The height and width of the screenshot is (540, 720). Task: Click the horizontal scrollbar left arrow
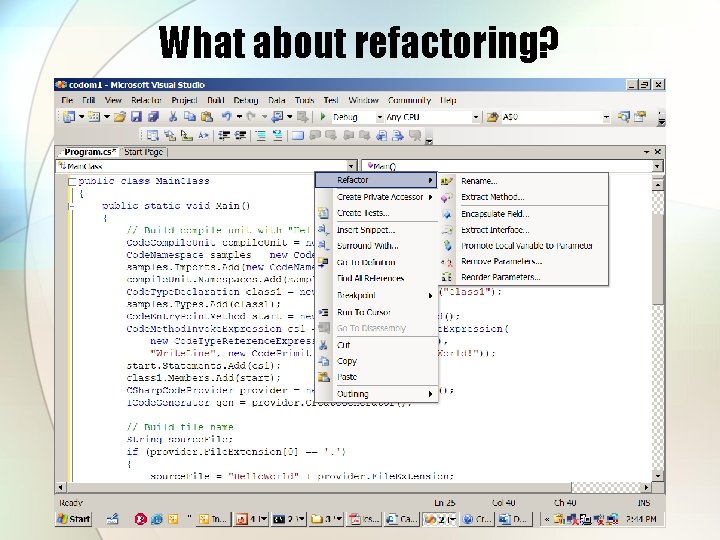point(61,487)
